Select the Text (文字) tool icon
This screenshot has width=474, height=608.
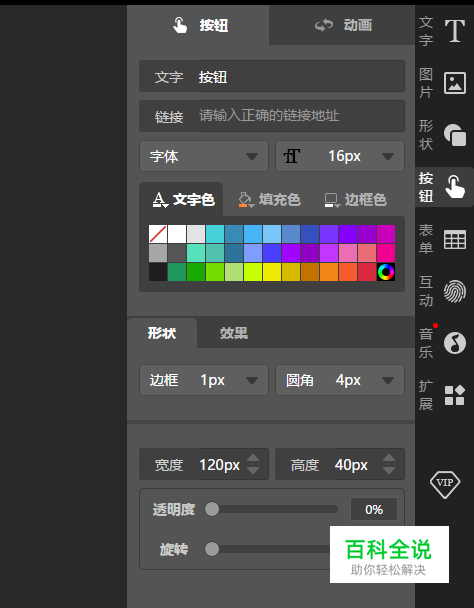454,31
